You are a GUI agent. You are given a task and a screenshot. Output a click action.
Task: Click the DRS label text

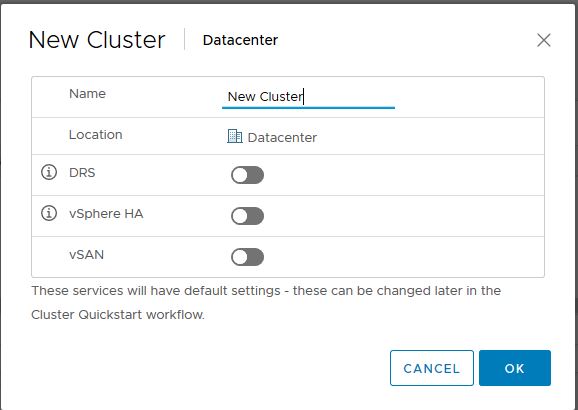82,173
